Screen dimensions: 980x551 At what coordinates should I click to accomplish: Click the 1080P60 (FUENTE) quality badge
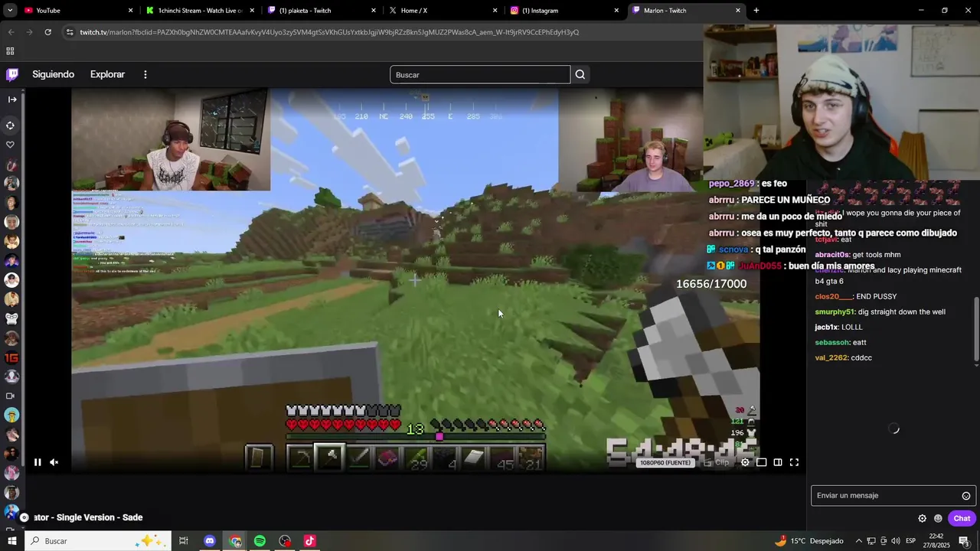click(x=665, y=462)
